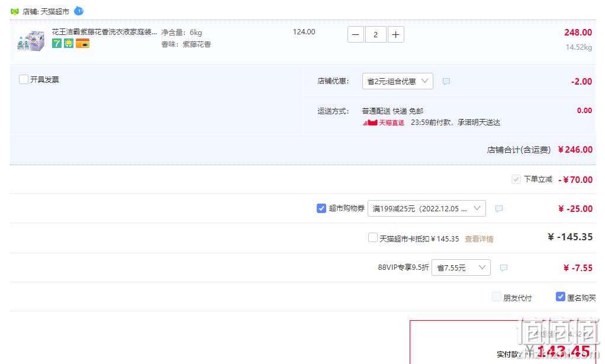Screen dimensions: 605x364
Task: Click the order reduction amount -¥70.00
Action: (575, 180)
